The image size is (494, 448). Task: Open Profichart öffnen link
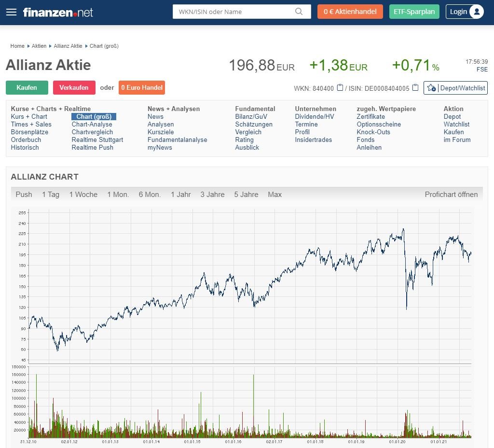coord(451,195)
